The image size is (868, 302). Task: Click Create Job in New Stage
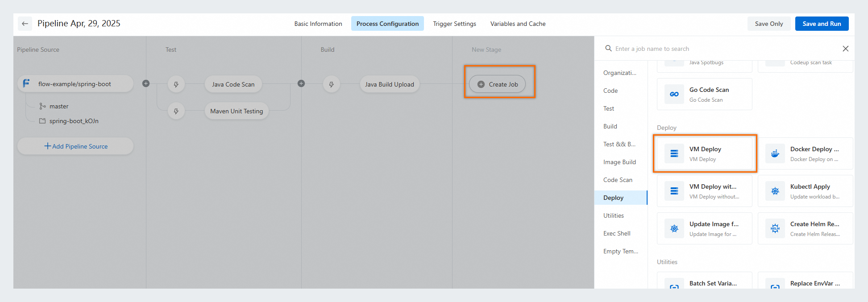(x=497, y=84)
